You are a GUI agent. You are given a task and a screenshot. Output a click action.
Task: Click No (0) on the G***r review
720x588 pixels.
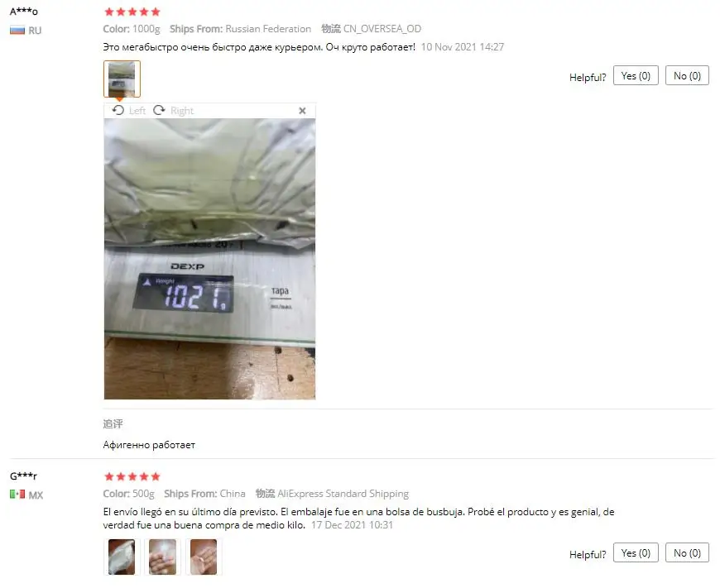coord(687,552)
